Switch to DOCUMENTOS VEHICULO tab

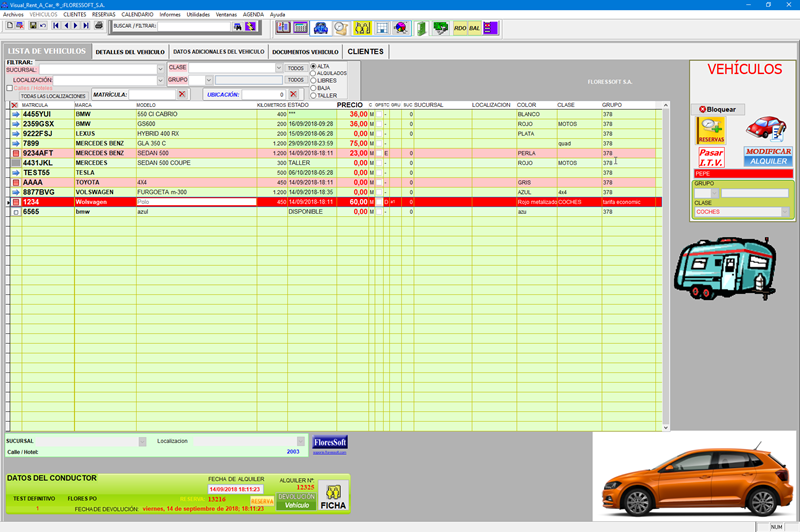[x=305, y=52]
